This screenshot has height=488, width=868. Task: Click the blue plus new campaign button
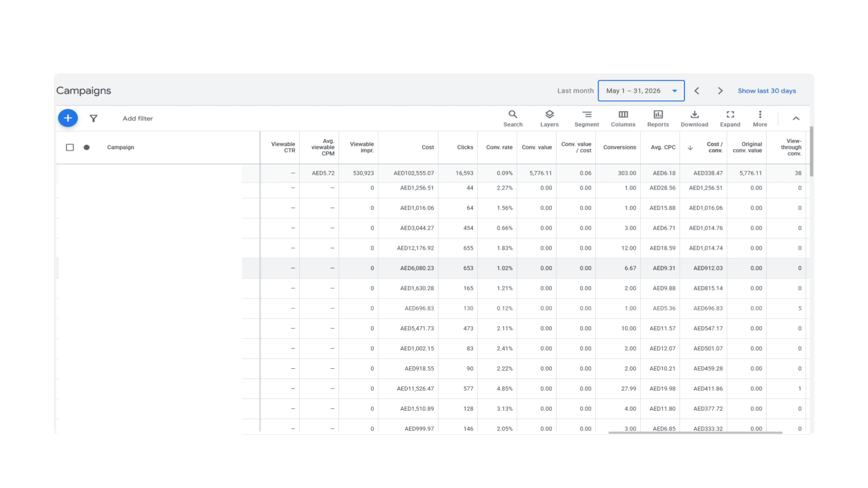[x=68, y=118]
